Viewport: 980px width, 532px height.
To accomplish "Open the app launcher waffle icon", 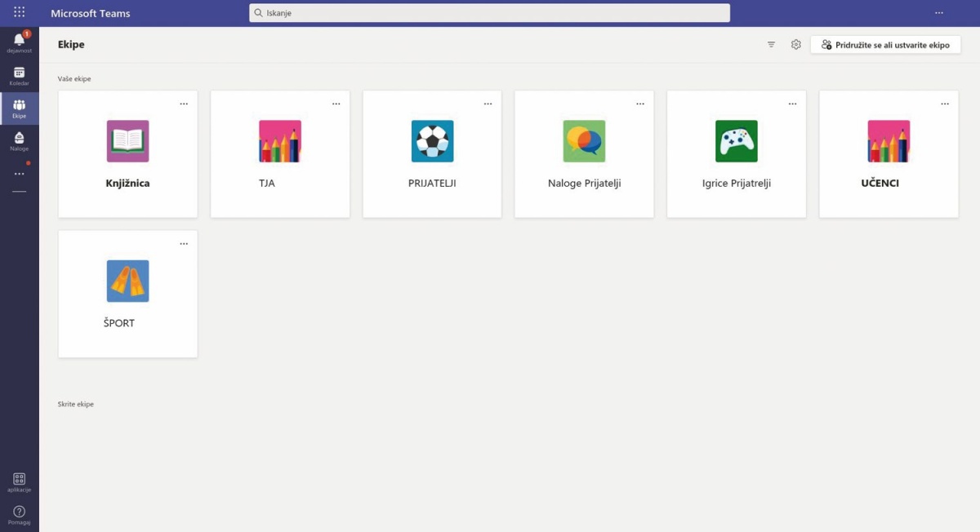I will [20, 12].
